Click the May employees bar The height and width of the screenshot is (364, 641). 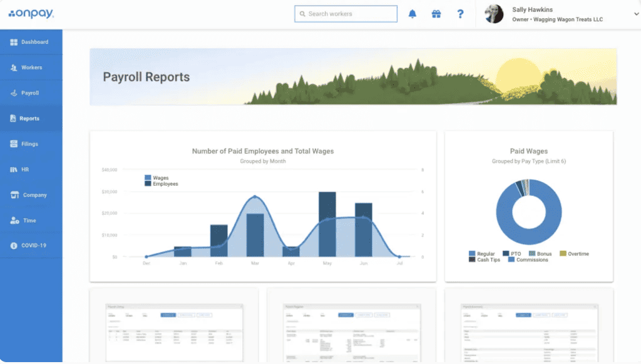(327, 225)
